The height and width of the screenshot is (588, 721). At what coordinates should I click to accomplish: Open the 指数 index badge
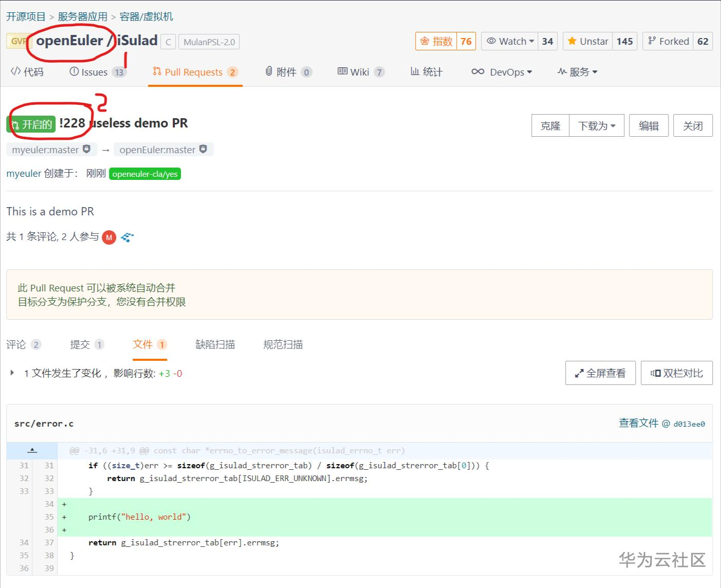436,41
